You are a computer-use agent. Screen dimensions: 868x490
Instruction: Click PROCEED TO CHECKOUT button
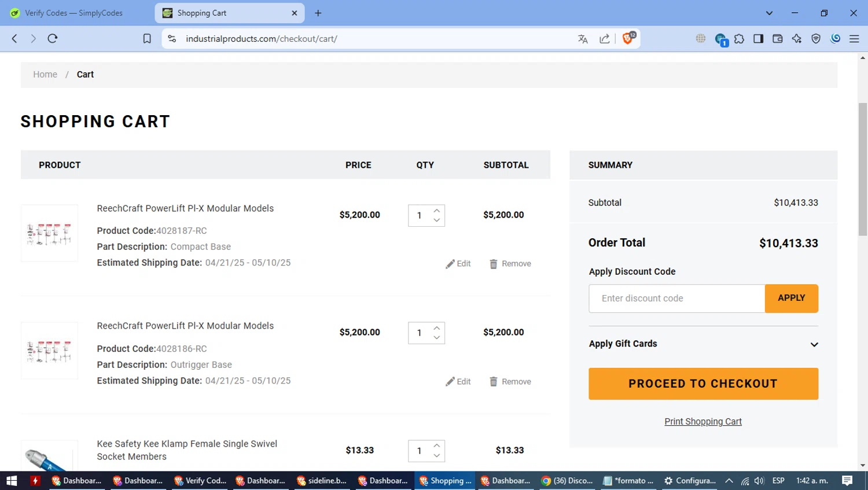pos(703,384)
